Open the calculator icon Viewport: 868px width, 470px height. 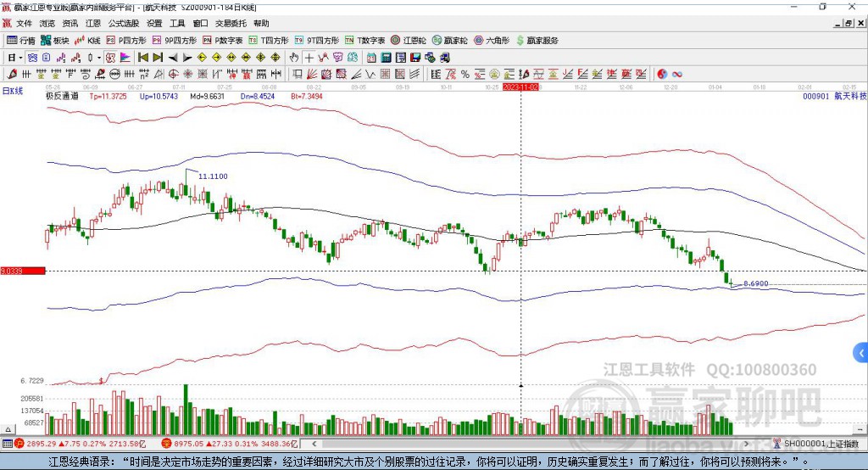386,58
